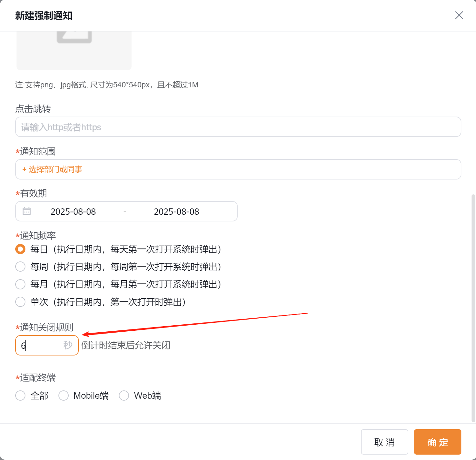
Task: Focus the countdown seconds input
Action: click(40, 345)
